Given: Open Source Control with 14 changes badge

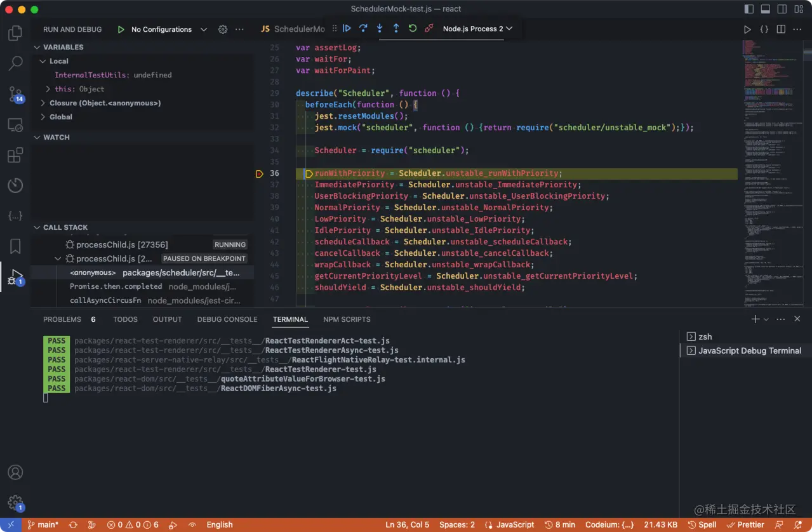Looking at the screenshot, I should pyautogui.click(x=15, y=95).
